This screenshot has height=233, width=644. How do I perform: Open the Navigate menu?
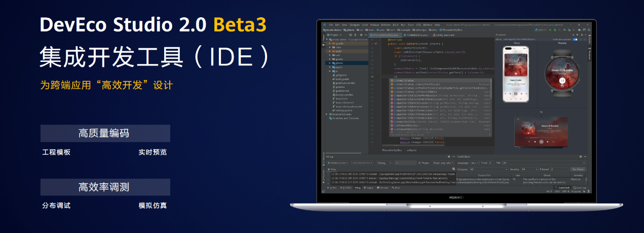click(355, 25)
